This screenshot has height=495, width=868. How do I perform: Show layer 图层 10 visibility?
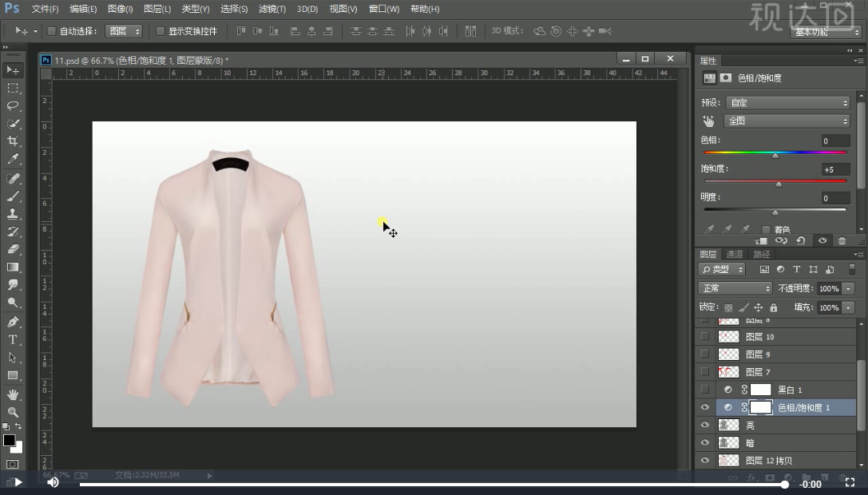[x=704, y=336]
